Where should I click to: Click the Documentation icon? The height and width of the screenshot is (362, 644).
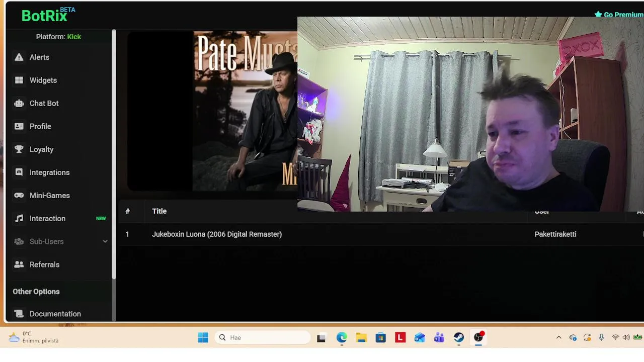pyautogui.click(x=19, y=314)
